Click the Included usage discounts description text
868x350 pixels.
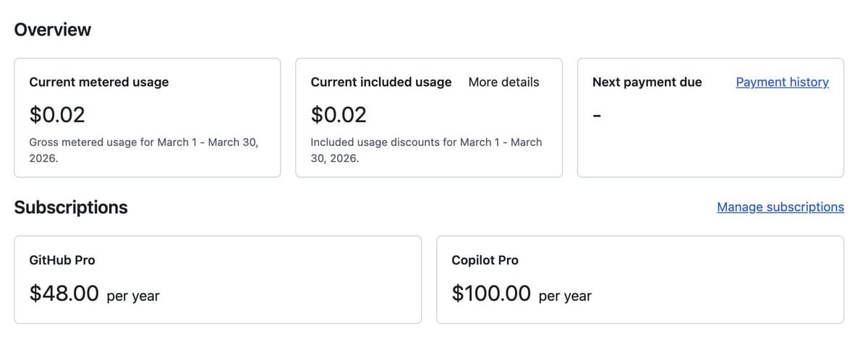click(x=426, y=150)
